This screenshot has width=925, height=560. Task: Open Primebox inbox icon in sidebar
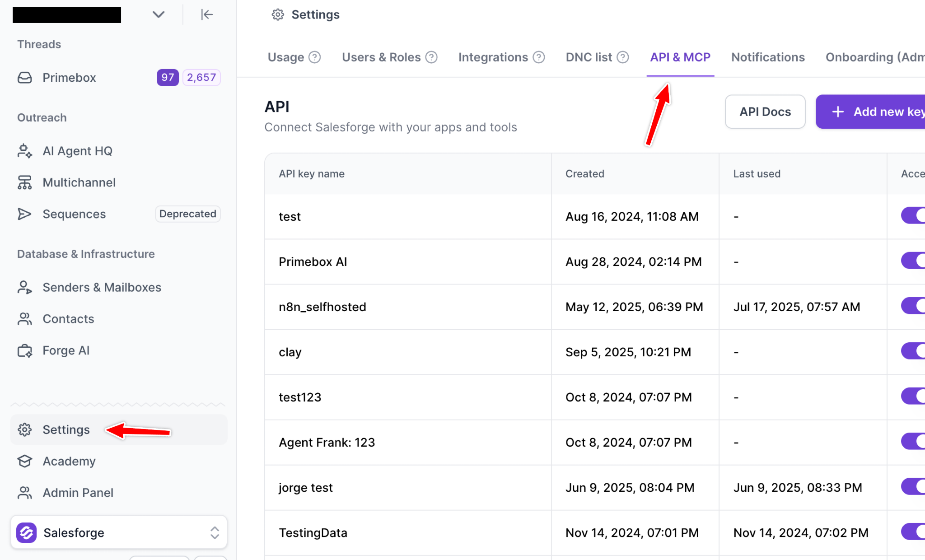25,78
